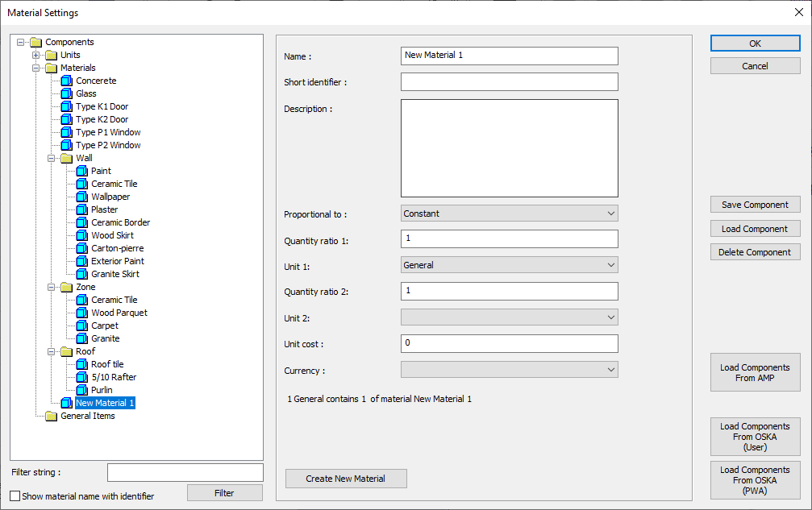Expand the Units tree node
This screenshot has height=510, width=812.
tap(36, 55)
